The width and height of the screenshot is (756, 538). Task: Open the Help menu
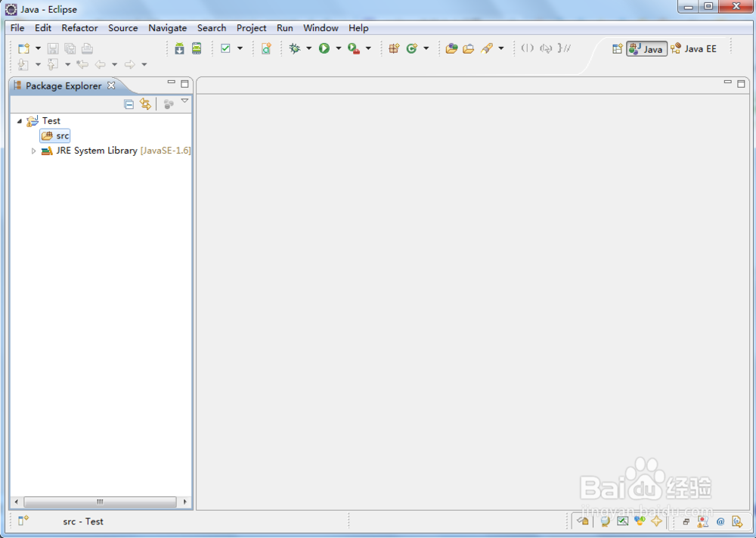point(358,28)
